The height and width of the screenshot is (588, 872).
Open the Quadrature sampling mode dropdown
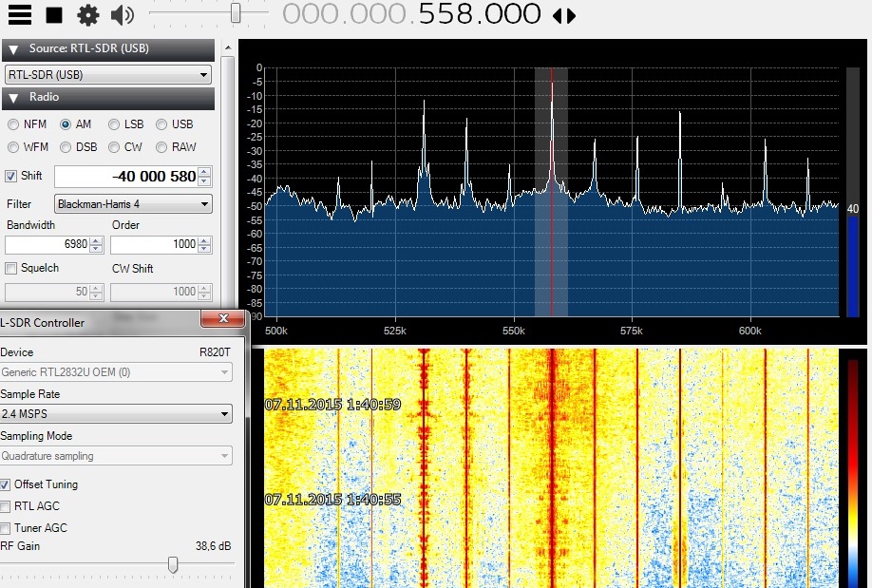[115, 456]
